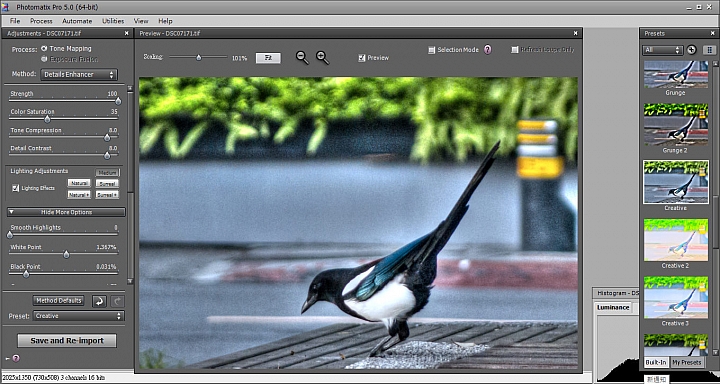The image size is (720, 384).
Task: Enable the Selection Mode checkbox
Action: (x=431, y=50)
